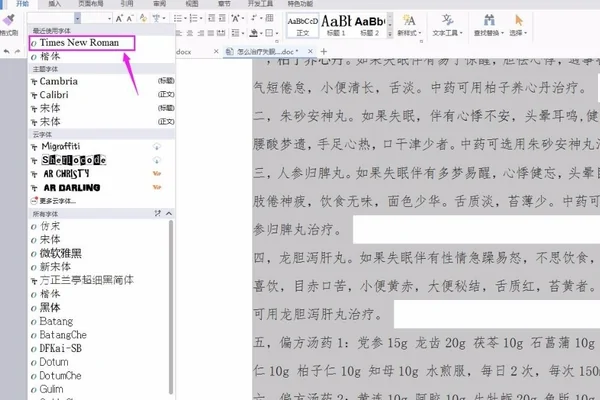
Task: Apply the 正文 style
Action: click(x=303, y=26)
